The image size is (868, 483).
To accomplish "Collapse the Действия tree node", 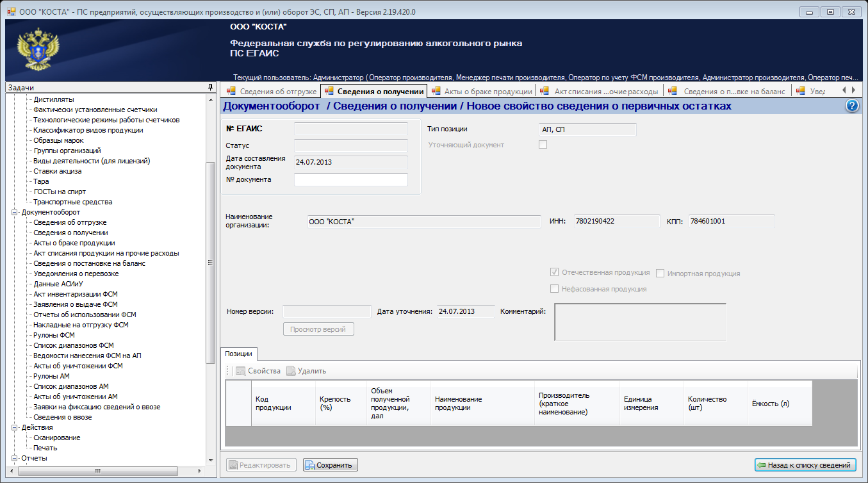I will pyautogui.click(x=14, y=427).
